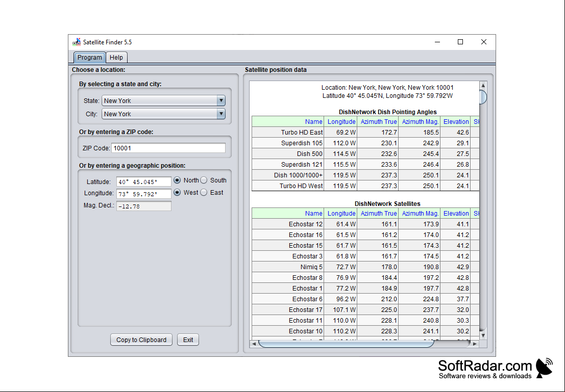
Task: Select the South latitude radio button
Action: tap(204, 180)
